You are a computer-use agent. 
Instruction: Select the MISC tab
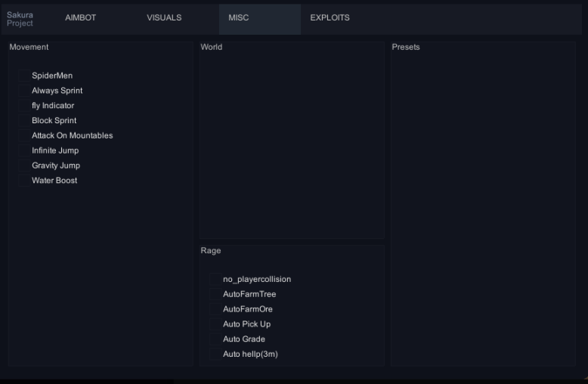pyautogui.click(x=239, y=18)
